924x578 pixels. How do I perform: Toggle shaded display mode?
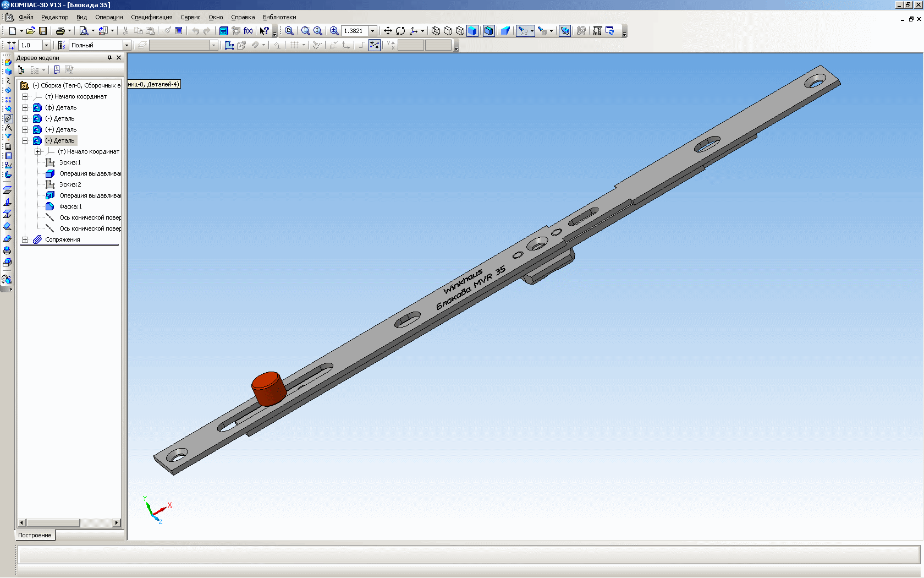tap(472, 31)
